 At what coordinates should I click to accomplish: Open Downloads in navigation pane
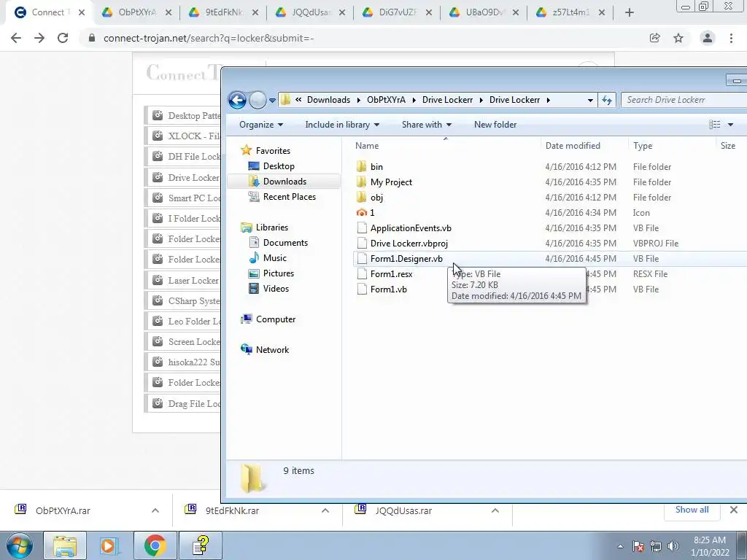coord(285,182)
